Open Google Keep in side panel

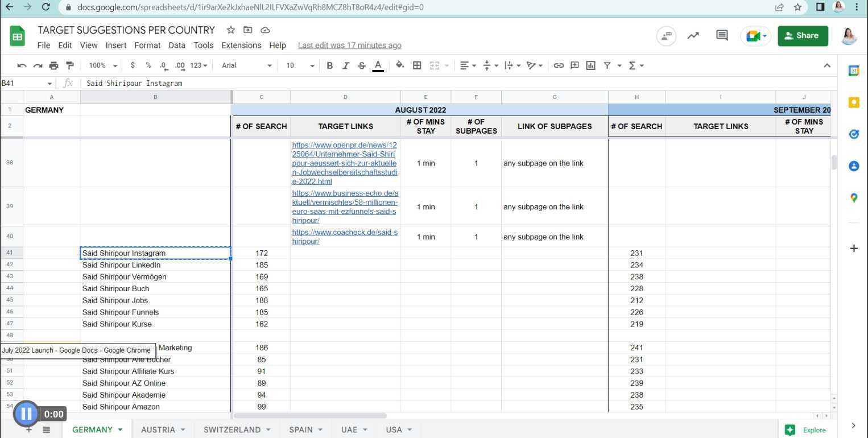tap(853, 102)
